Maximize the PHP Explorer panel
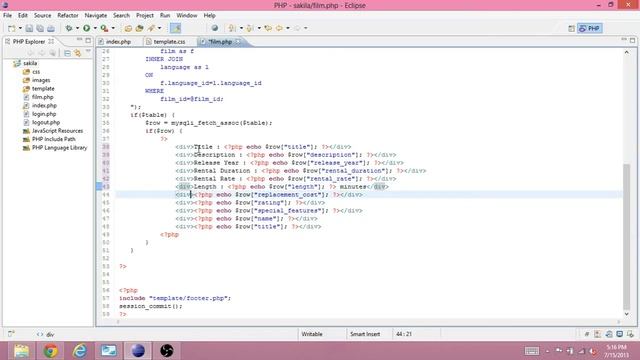640x360 pixels. coord(88,40)
